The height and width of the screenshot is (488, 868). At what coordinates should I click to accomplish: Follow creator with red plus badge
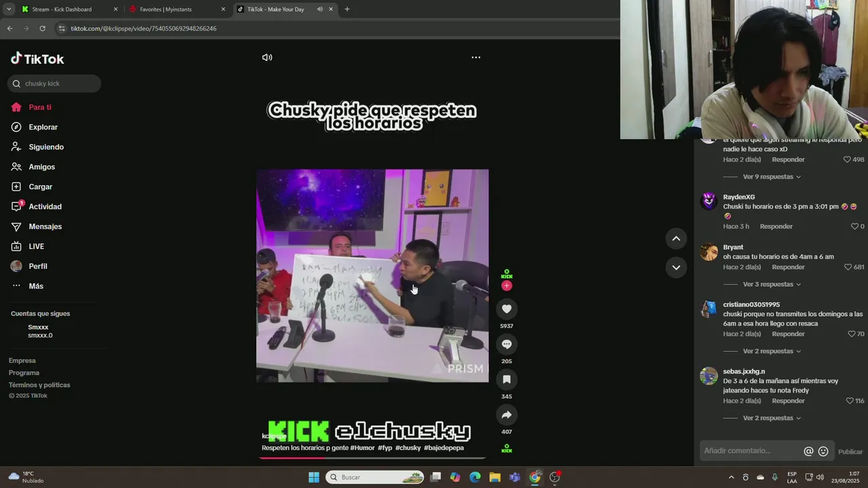click(x=507, y=286)
